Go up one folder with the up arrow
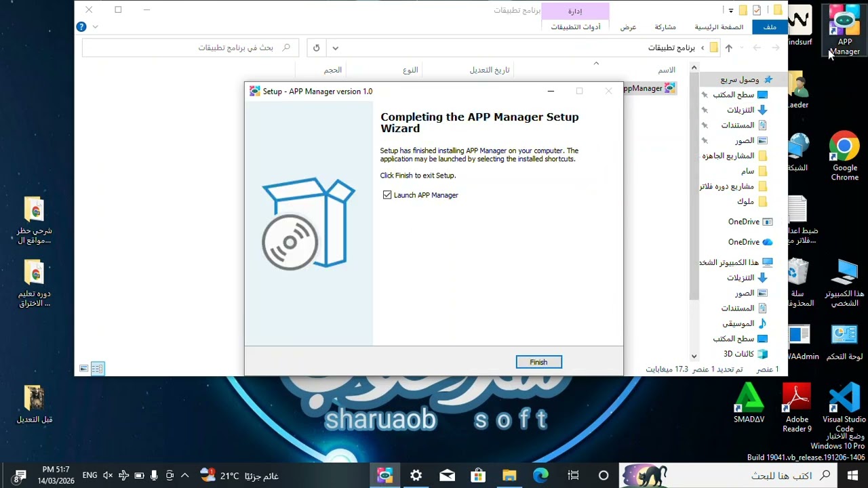Viewport: 868px width, 488px height. 728,48
